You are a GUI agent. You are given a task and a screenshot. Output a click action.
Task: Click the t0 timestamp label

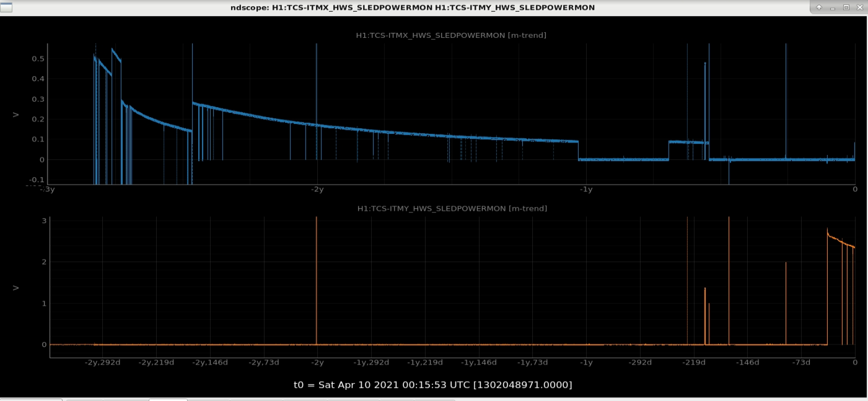(433, 385)
